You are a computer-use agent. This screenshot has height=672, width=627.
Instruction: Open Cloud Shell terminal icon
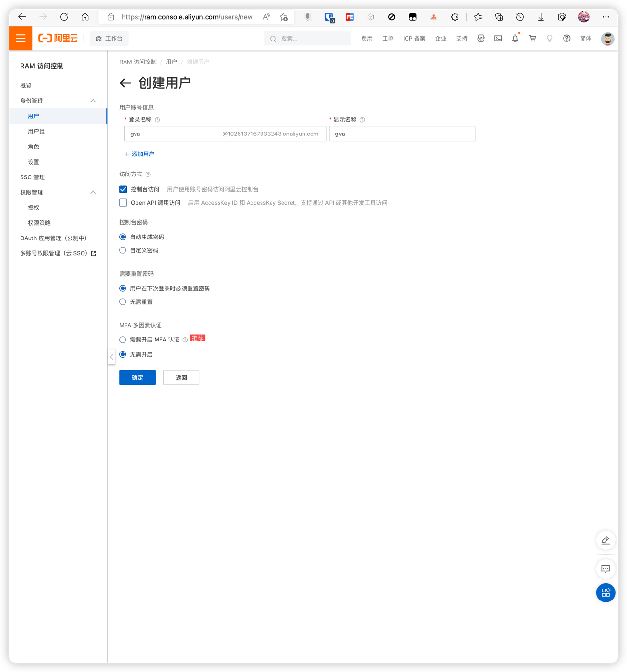tap(498, 39)
